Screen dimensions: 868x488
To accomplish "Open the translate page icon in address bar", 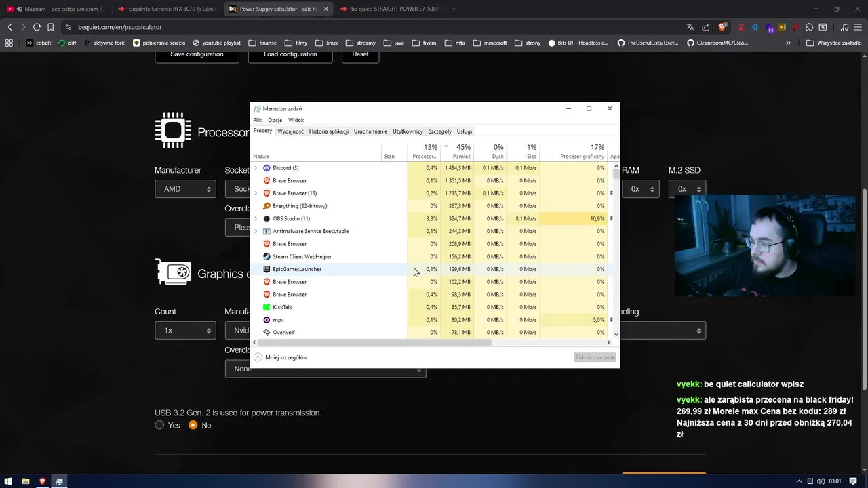I will [x=690, y=27].
